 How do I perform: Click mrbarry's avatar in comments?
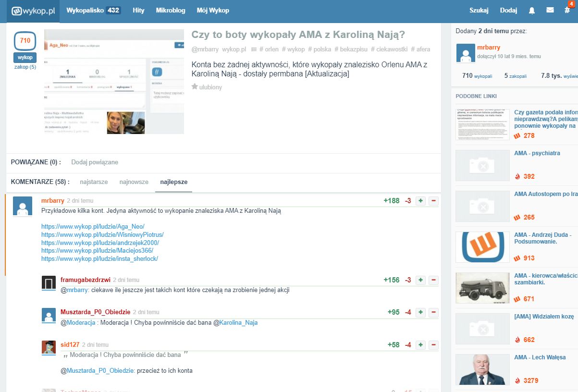[22, 206]
